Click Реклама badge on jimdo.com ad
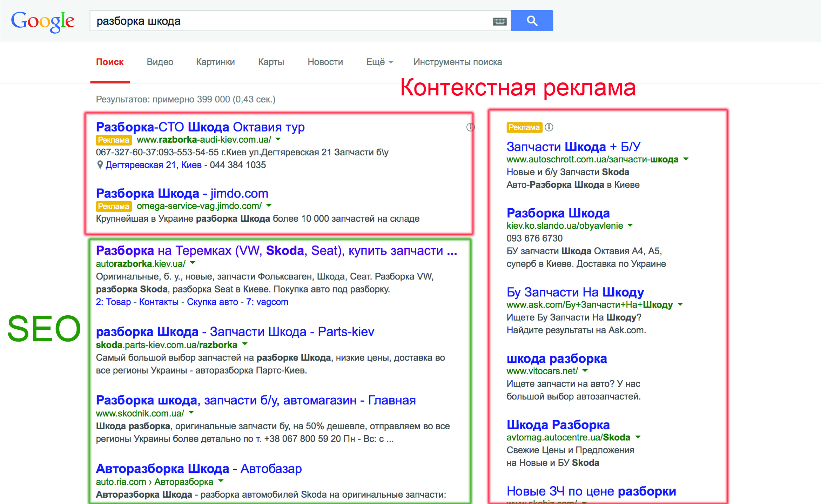Image resolution: width=821 pixels, height=504 pixels. [114, 206]
